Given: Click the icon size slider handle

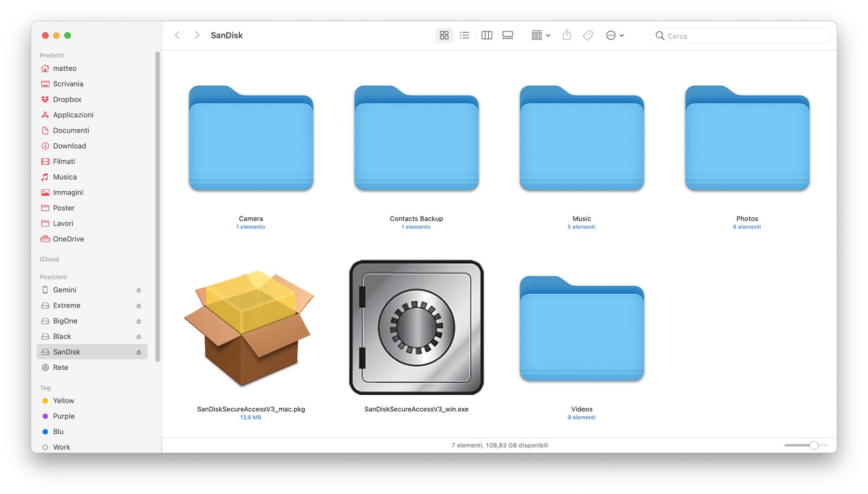Looking at the screenshot, I should pyautogui.click(x=814, y=445).
